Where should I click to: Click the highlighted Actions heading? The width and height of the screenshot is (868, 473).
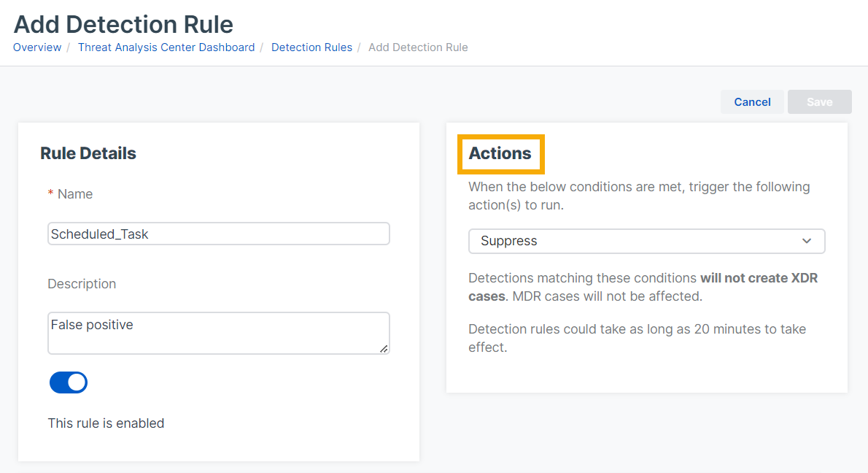click(x=500, y=154)
